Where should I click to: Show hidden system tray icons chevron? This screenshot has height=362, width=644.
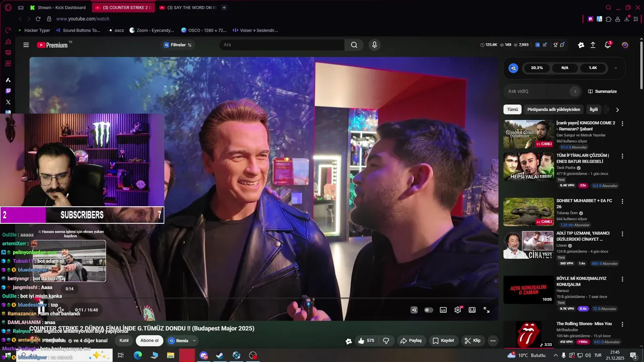click(x=555, y=355)
